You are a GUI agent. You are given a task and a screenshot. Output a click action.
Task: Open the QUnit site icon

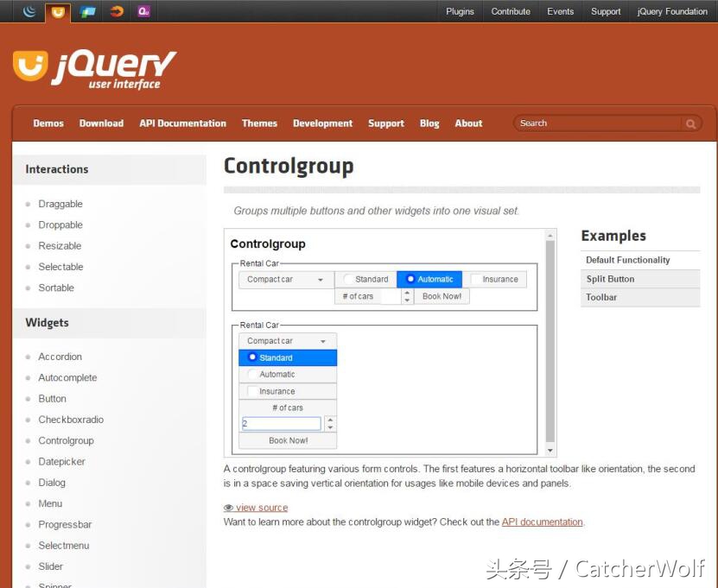point(143,11)
